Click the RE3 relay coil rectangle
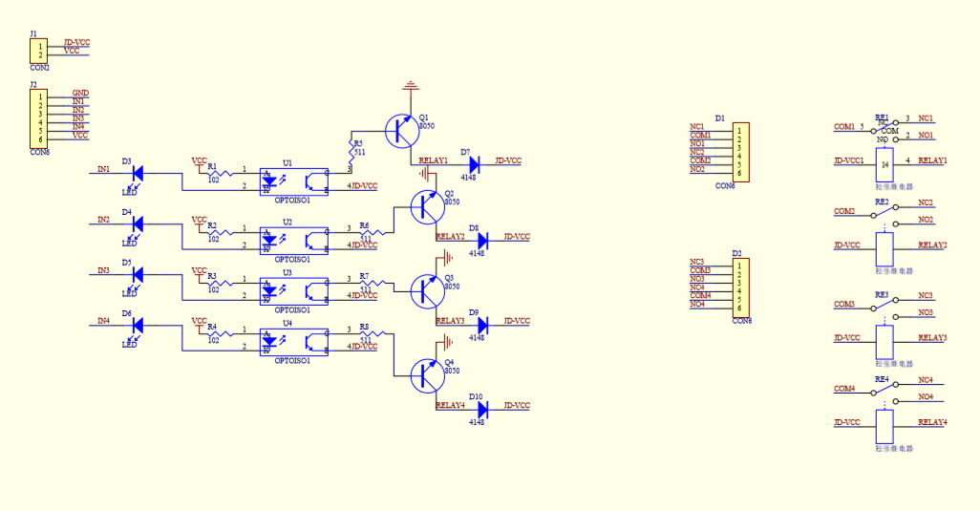 884,342
